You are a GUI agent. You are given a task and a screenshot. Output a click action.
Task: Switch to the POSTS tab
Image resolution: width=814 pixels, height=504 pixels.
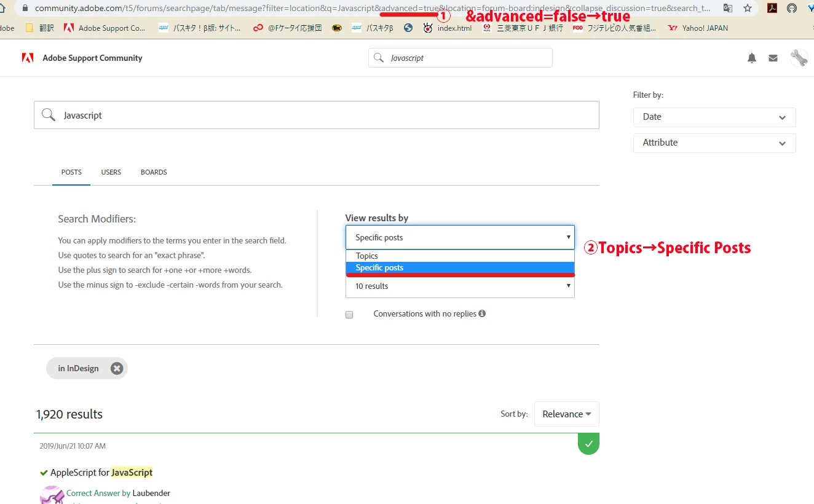[x=71, y=172]
